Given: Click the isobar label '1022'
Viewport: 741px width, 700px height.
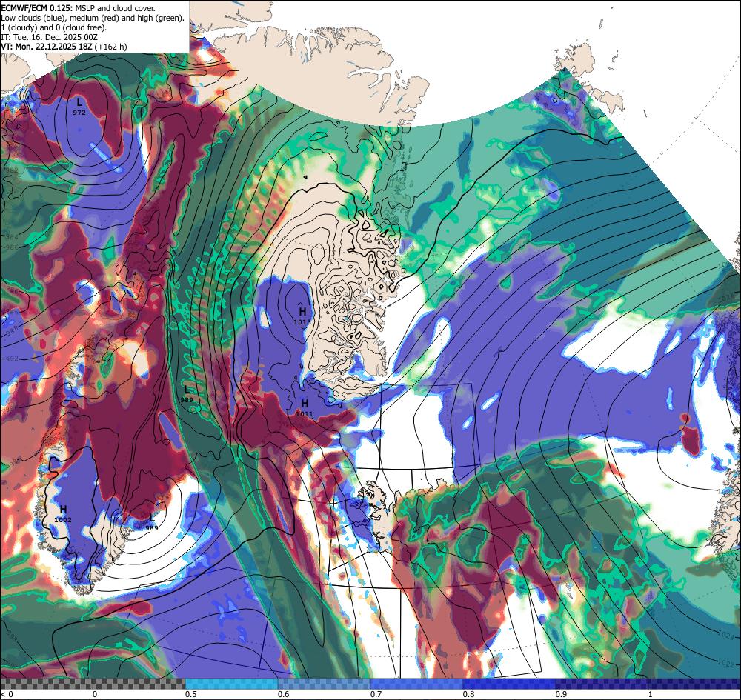Looking at the screenshot, I should (726, 663).
